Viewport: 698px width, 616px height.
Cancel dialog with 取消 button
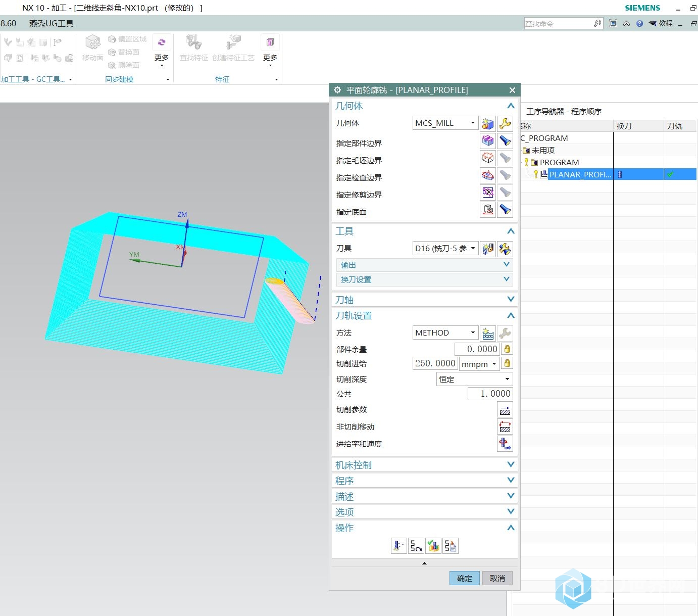coord(497,578)
